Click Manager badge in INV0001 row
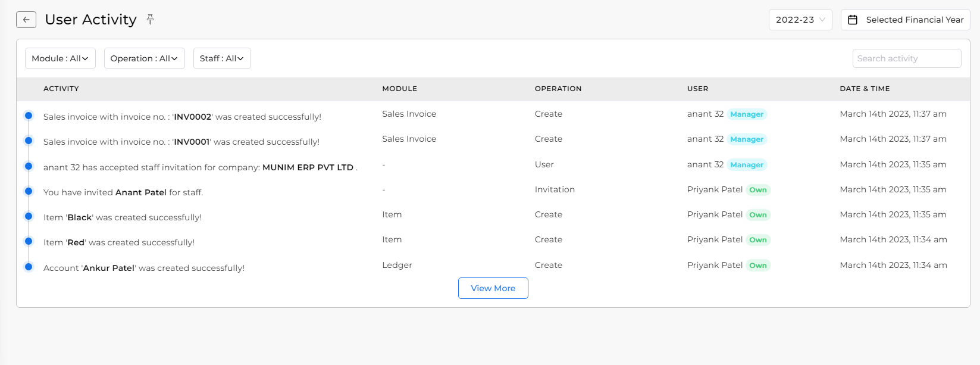The width and height of the screenshot is (980, 365). tap(747, 139)
